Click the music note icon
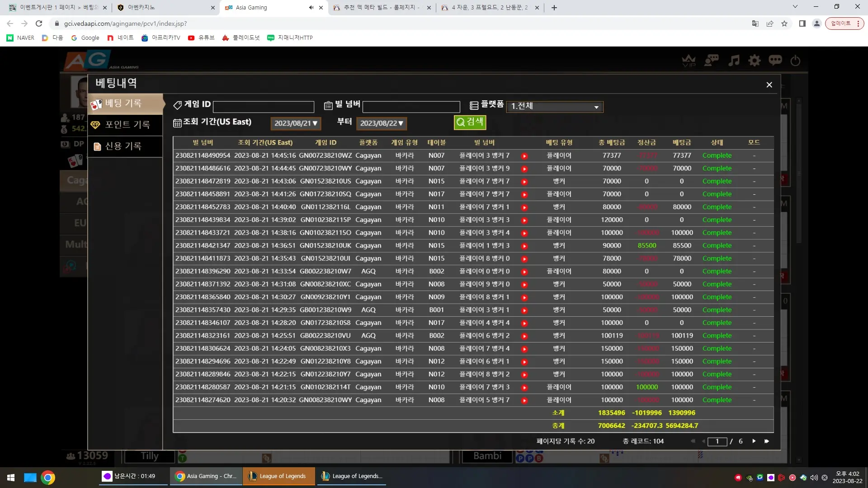The height and width of the screenshot is (488, 868). point(734,61)
